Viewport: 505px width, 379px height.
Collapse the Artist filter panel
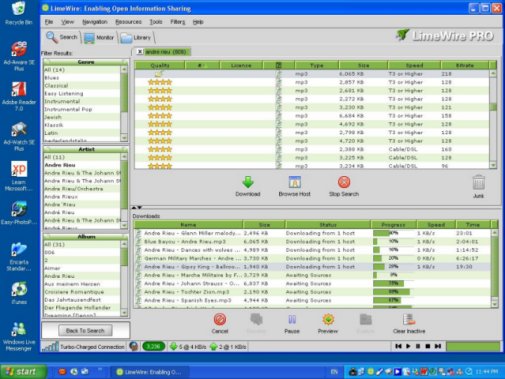coord(47,149)
